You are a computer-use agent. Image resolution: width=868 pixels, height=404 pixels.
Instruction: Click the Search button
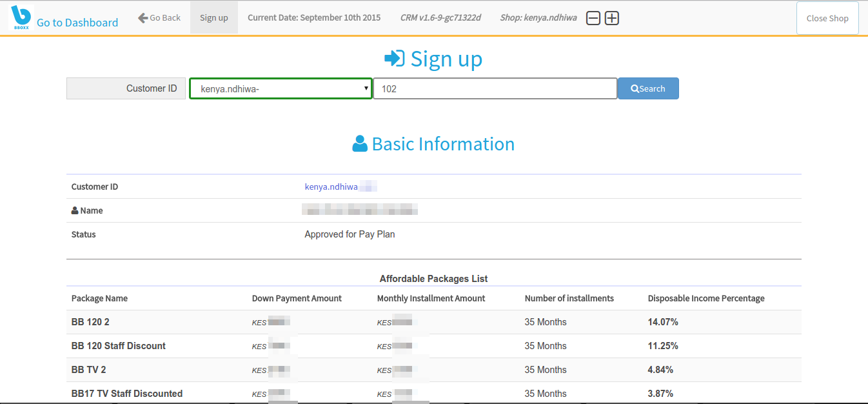tap(648, 88)
